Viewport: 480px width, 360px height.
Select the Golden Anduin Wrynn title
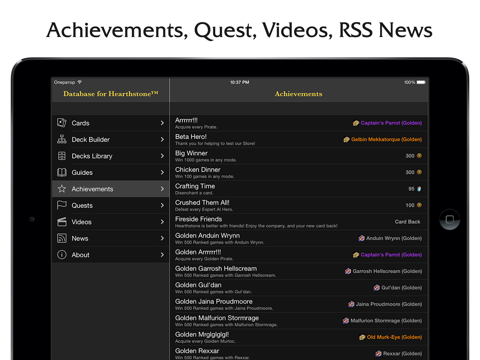(207, 235)
